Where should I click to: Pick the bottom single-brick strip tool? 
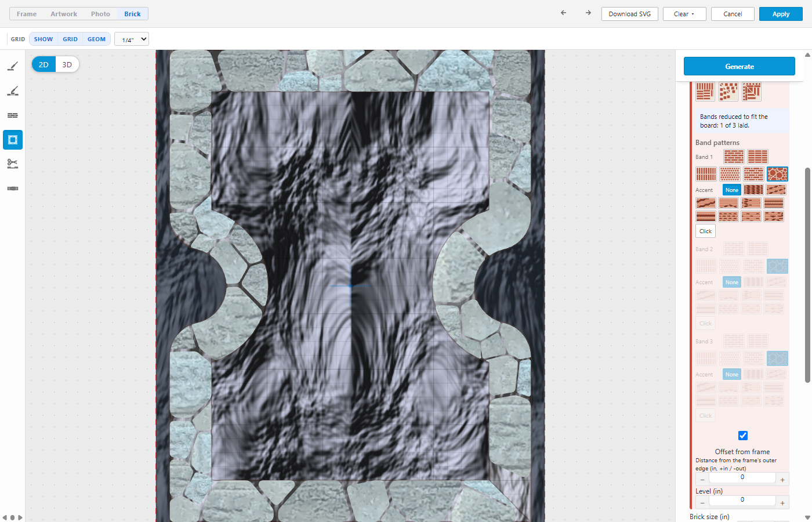tap(13, 188)
